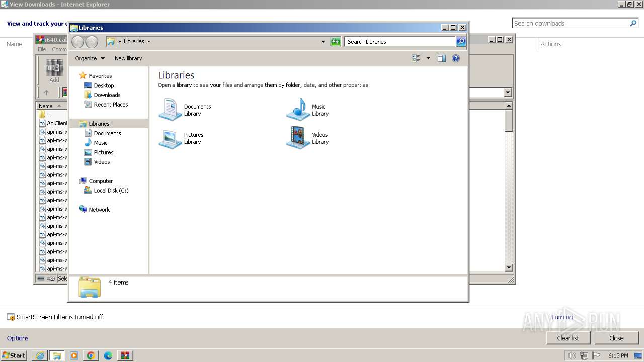This screenshot has width=644, height=362.
Task: Select Computer in navigation pane
Action: [x=101, y=181]
